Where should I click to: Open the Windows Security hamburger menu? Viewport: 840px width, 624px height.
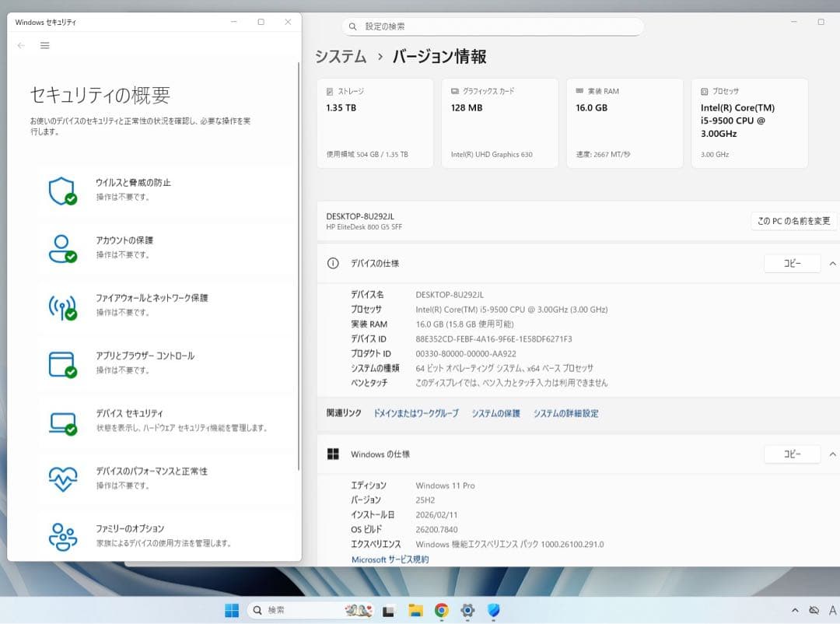(x=45, y=46)
